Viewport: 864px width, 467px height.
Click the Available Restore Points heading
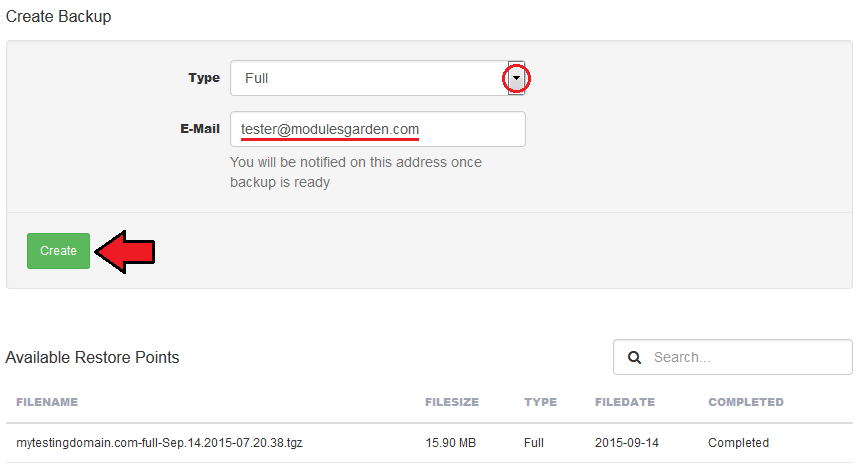click(x=93, y=357)
